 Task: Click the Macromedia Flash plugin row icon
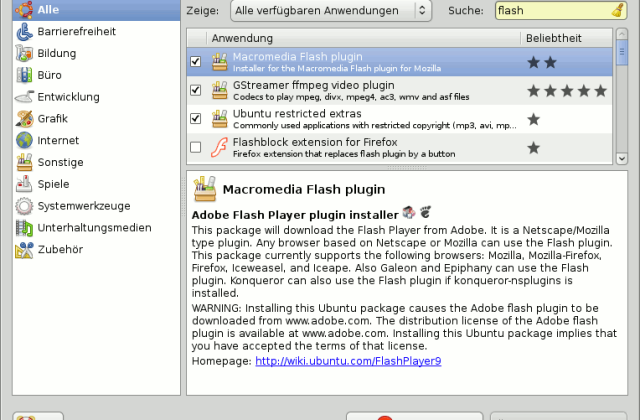pos(220,62)
